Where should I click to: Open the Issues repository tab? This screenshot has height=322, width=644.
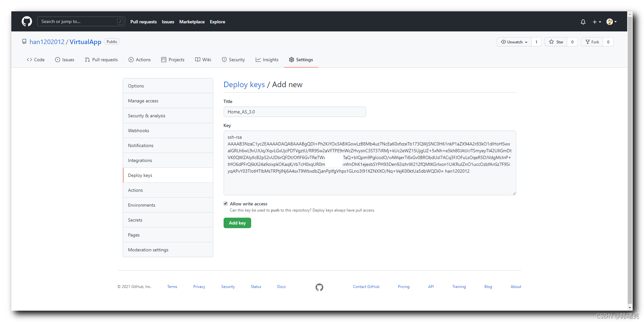pos(64,60)
